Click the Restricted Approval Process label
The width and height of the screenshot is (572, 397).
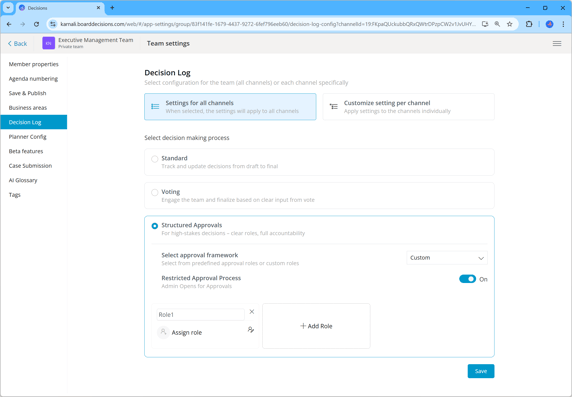point(201,278)
